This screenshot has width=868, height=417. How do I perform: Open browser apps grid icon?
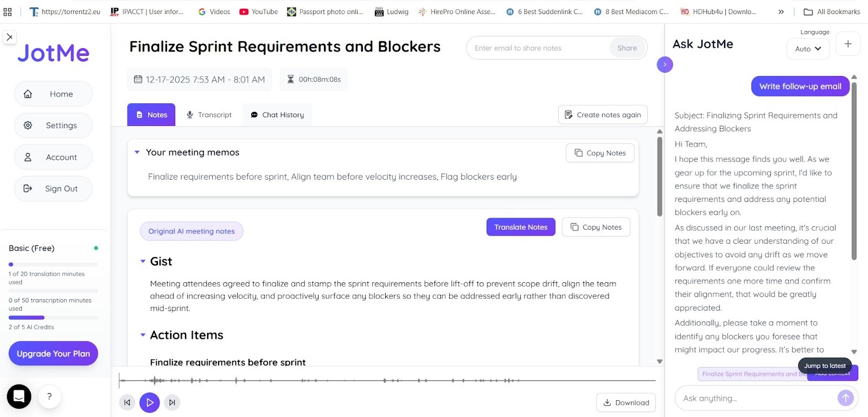click(x=8, y=11)
